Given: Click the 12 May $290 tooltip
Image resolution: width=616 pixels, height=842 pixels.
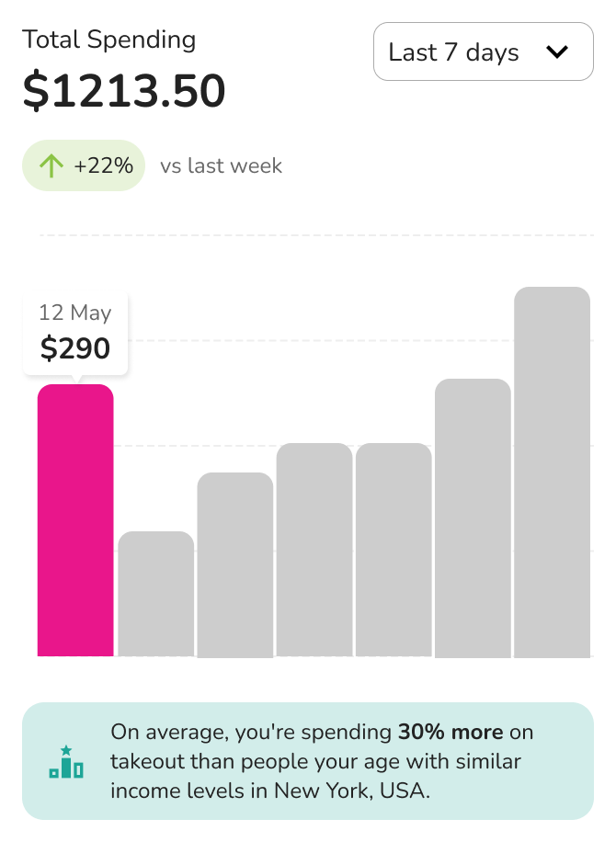Looking at the screenshot, I should (x=75, y=334).
